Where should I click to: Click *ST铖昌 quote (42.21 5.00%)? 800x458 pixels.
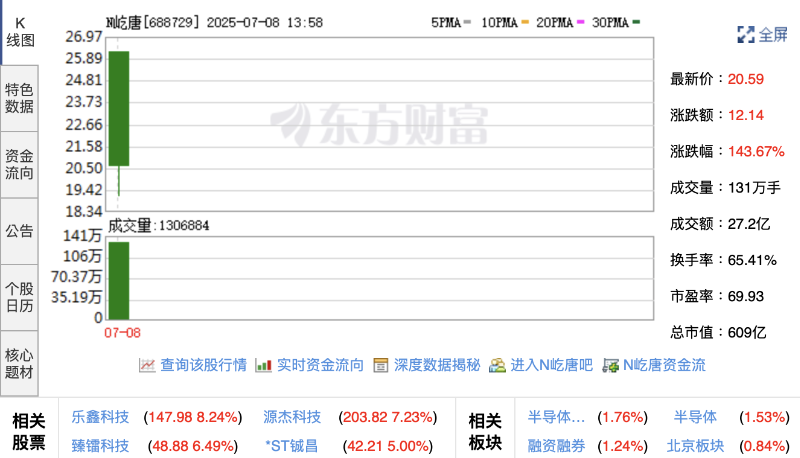pos(388,446)
